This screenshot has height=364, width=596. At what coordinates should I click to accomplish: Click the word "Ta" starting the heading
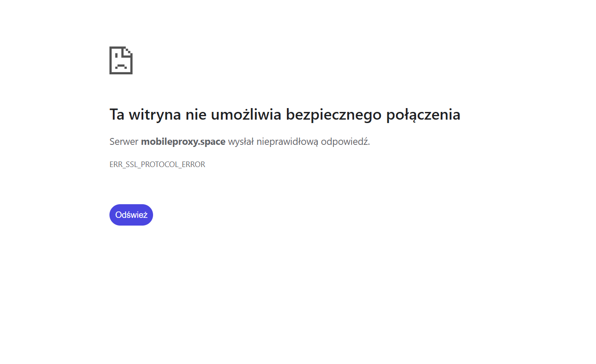pos(117,114)
